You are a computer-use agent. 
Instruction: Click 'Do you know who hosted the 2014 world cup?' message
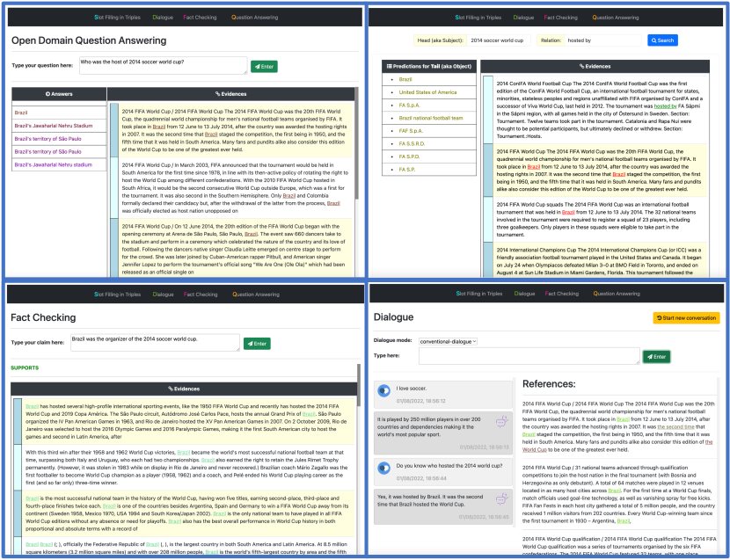(442, 471)
